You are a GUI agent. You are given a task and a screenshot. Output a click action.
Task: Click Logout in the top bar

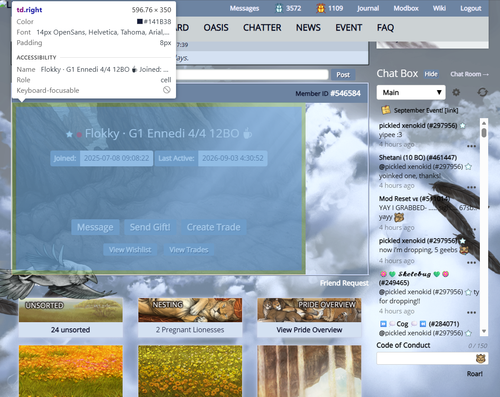click(471, 8)
